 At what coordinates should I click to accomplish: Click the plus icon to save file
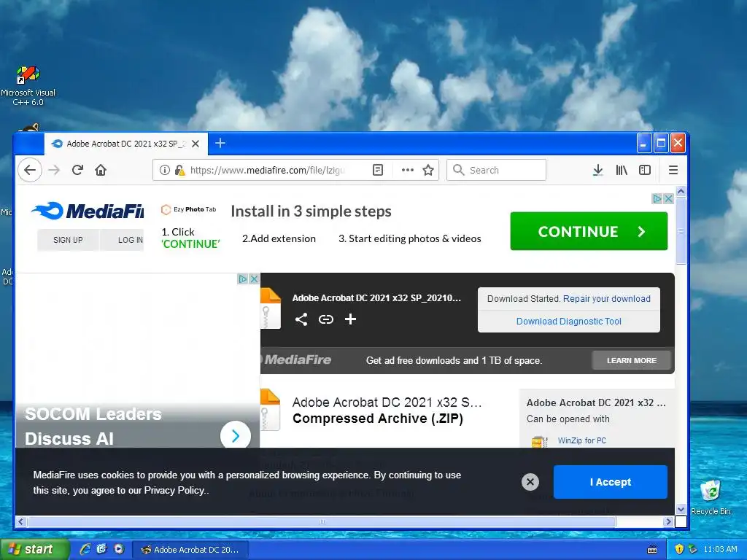350,319
